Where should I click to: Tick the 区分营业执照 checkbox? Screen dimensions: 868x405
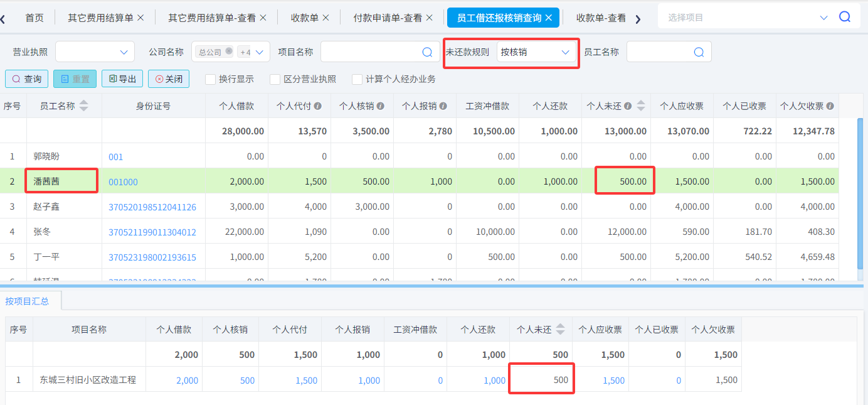[275, 79]
